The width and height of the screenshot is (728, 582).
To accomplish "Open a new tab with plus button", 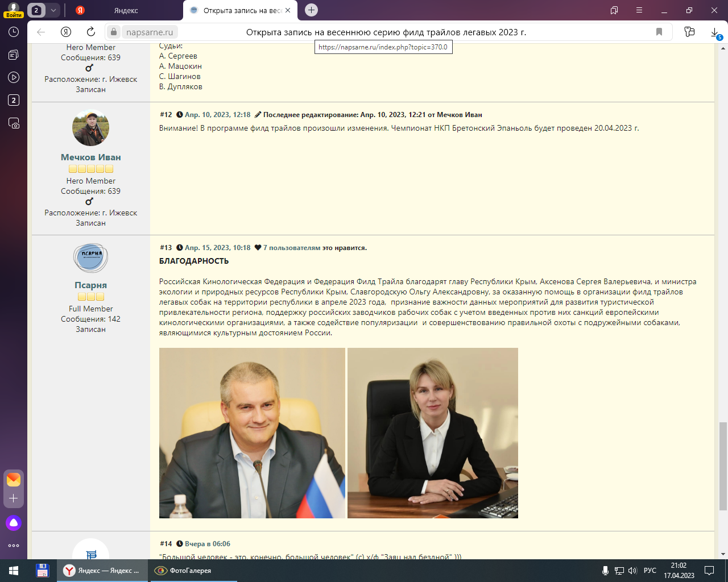I will 311,10.
